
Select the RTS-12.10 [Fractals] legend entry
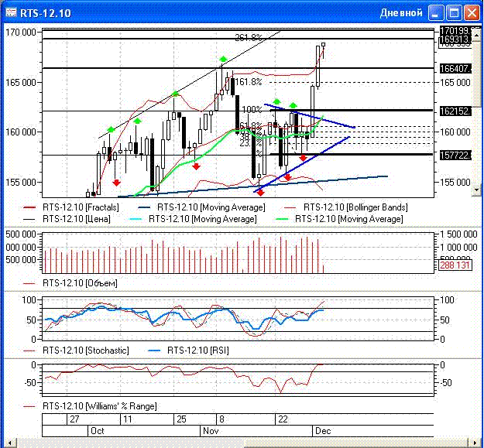click(71, 207)
